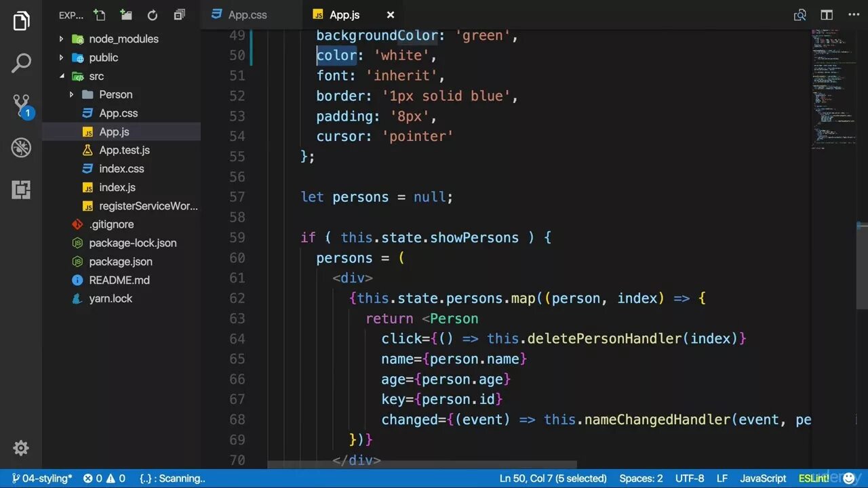Close the App.js editor tab
868x488 pixels.
click(390, 15)
